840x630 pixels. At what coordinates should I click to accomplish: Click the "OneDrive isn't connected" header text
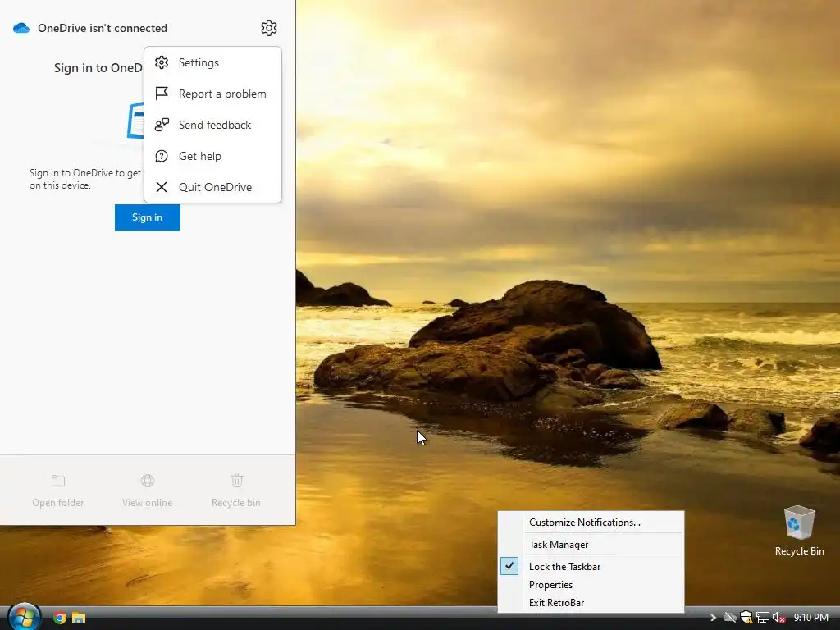[x=103, y=28]
